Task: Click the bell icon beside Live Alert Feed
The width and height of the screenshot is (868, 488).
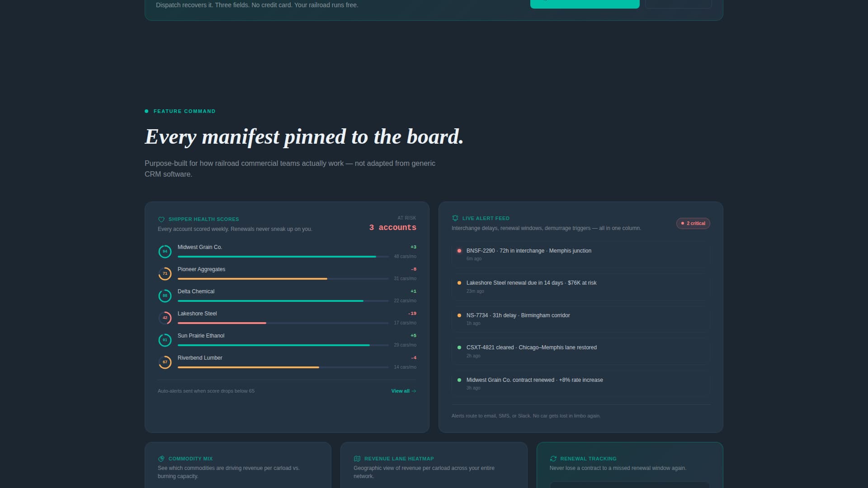Action: point(455,218)
